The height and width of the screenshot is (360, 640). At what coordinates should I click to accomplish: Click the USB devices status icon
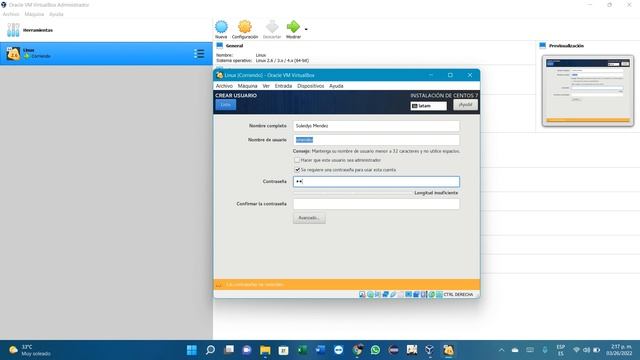point(393,294)
